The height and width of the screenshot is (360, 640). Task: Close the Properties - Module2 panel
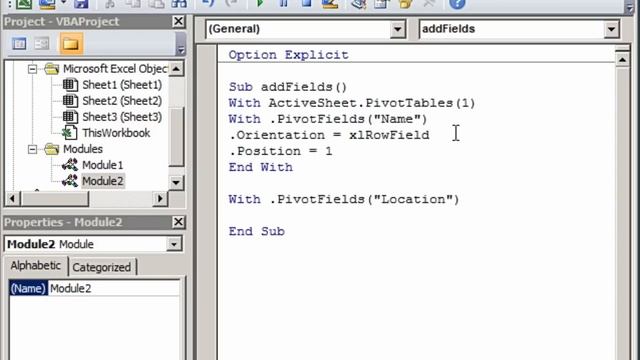(x=178, y=222)
